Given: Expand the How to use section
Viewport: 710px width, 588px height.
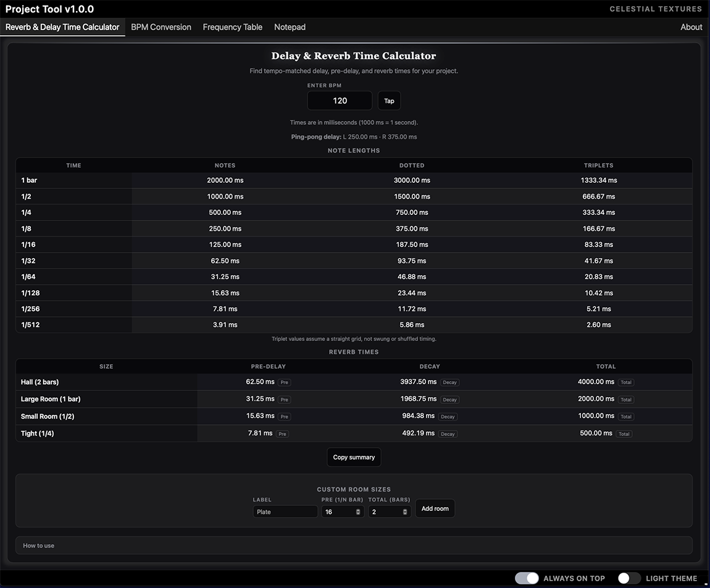Looking at the screenshot, I should (354, 545).
